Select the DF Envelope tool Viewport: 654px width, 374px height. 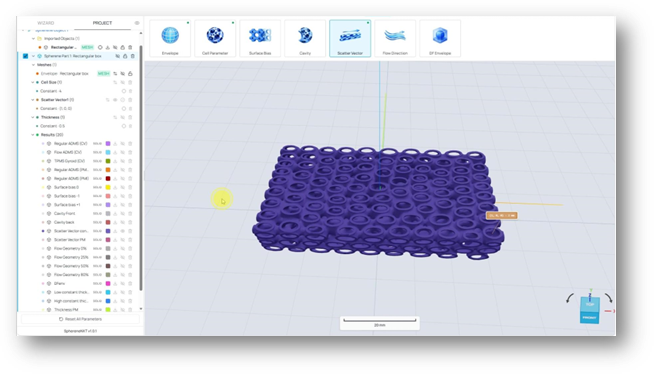pyautogui.click(x=440, y=38)
